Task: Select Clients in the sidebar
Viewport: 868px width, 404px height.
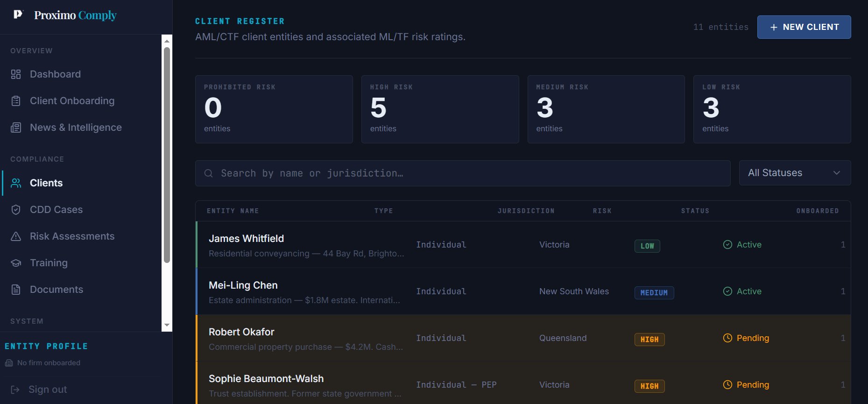Action: coord(46,183)
